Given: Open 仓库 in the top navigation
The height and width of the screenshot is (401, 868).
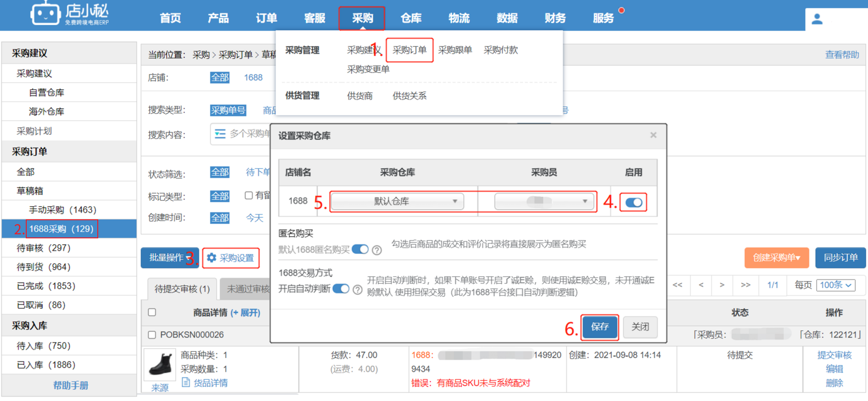Looking at the screenshot, I should (411, 18).
